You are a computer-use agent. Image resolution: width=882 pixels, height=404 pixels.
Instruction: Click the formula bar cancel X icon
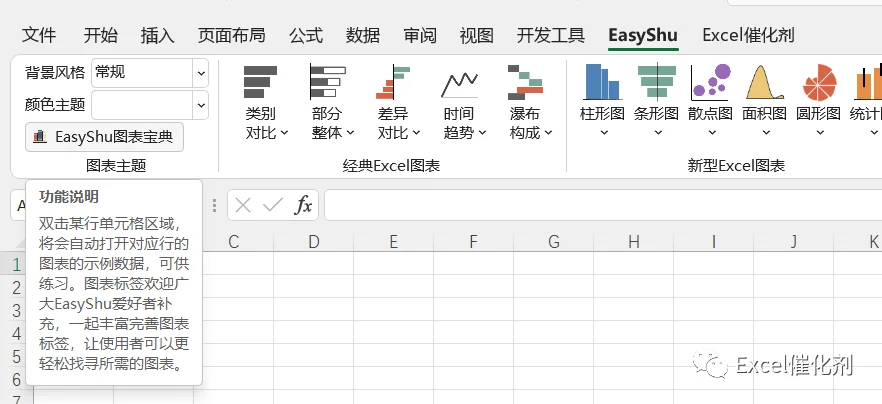[x=243, y=205]
